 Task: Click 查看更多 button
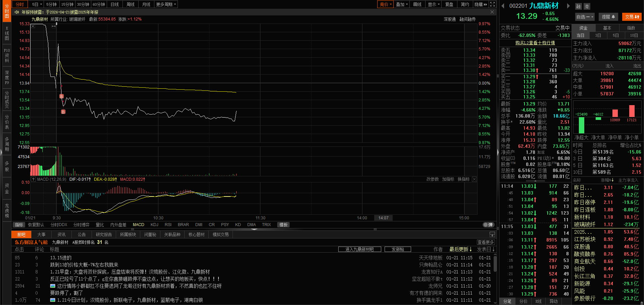[486, 242]
